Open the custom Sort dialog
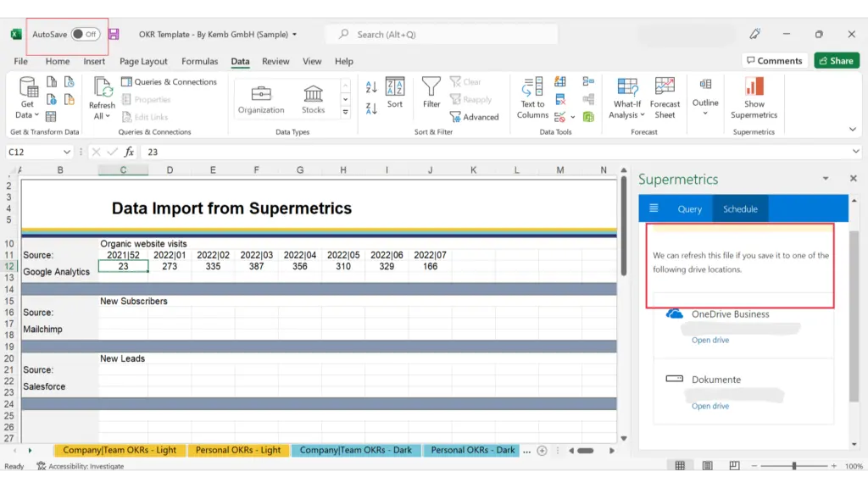This screenshot has height=488, width=868. pyautogui.click(x=395, y=92)
